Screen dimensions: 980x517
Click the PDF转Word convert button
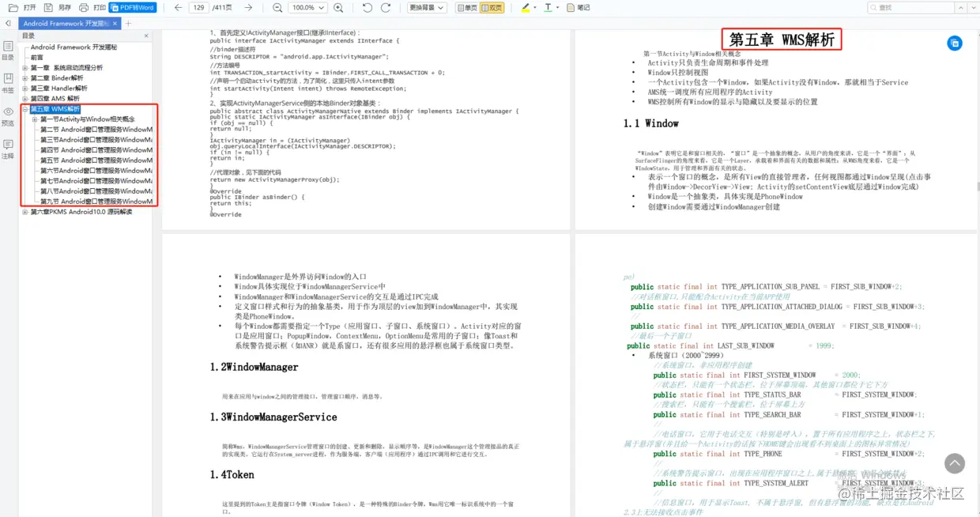point(133,7)
